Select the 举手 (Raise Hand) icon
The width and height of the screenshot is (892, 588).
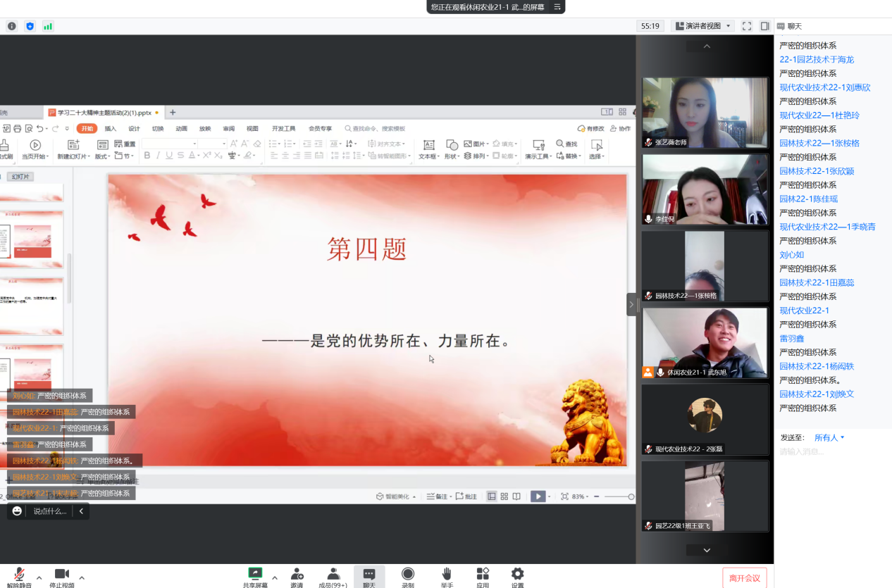446,576
